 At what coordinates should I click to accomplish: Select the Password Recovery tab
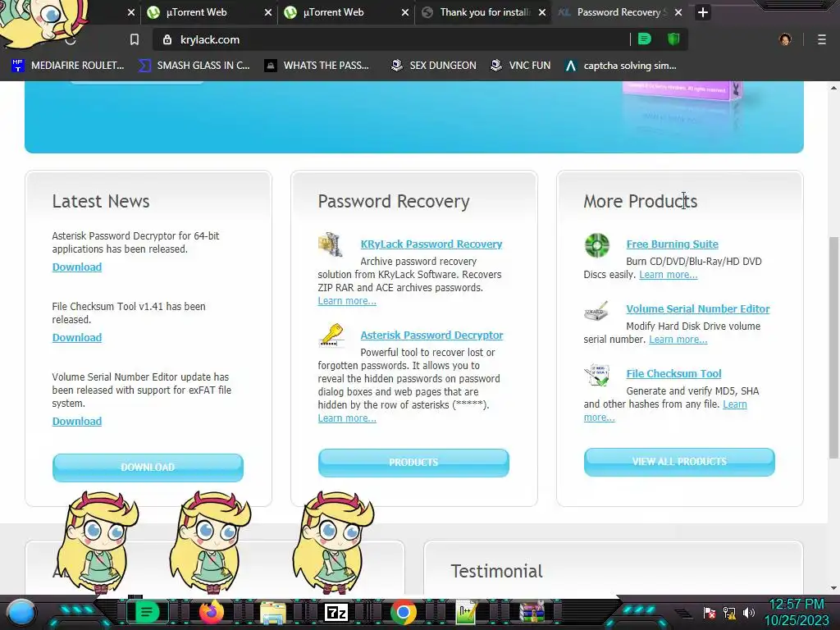click(x=619, y=12)
